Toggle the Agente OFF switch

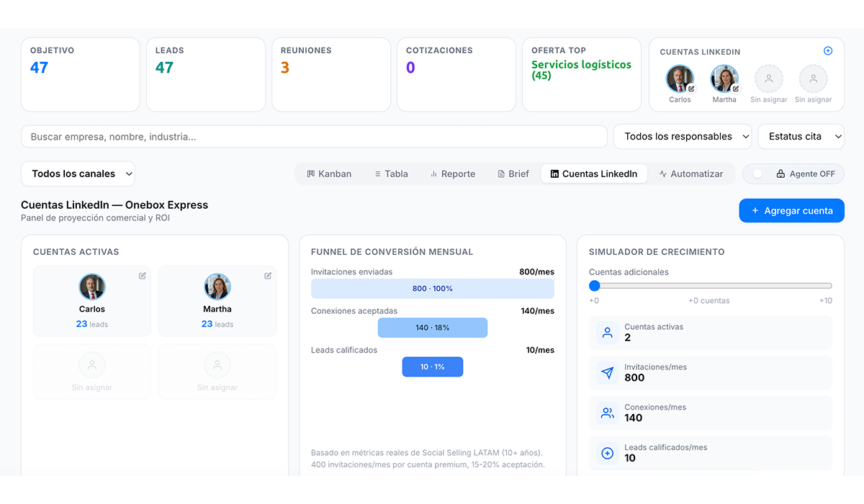[757, 174]
